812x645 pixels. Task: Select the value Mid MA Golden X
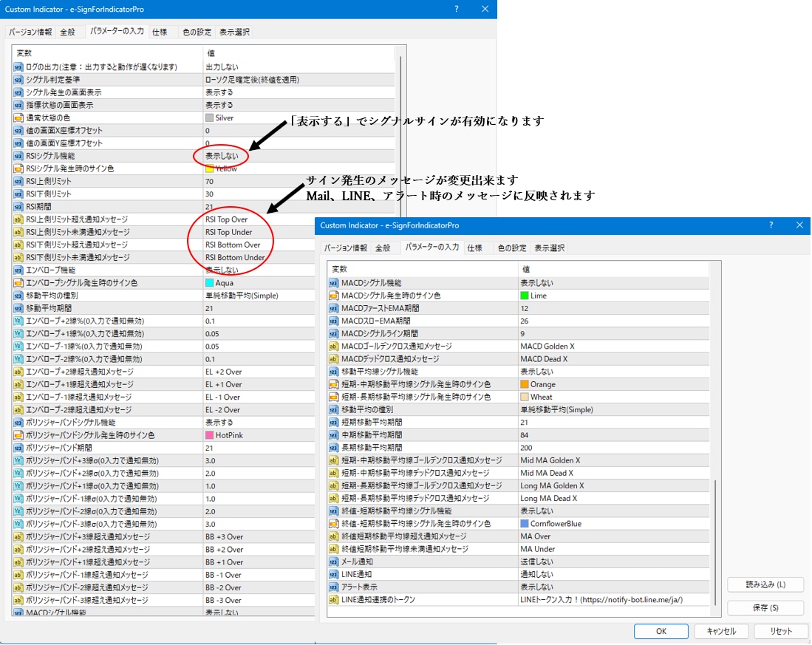[x=550, y=460]
